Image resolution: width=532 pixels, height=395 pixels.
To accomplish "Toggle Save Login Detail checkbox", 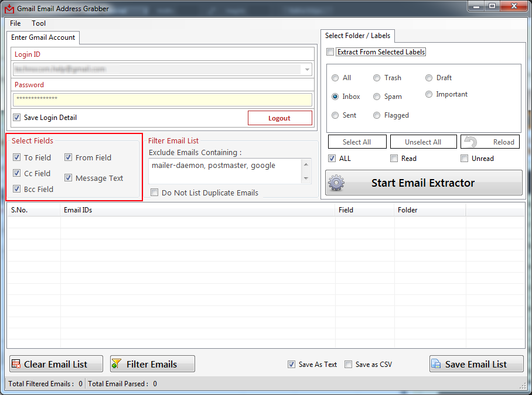I will pos(16,118).
